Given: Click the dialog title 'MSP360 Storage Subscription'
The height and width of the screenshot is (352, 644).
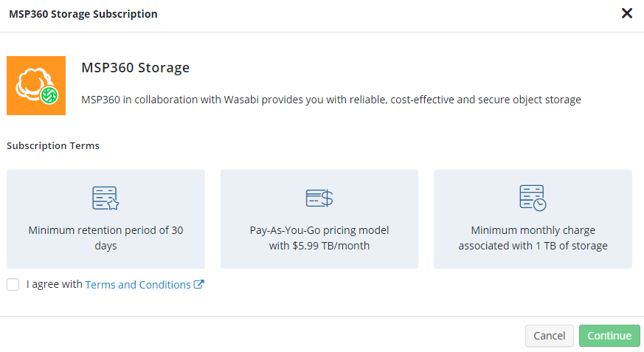Looking at the screenshot, I should tap(83, 14).
